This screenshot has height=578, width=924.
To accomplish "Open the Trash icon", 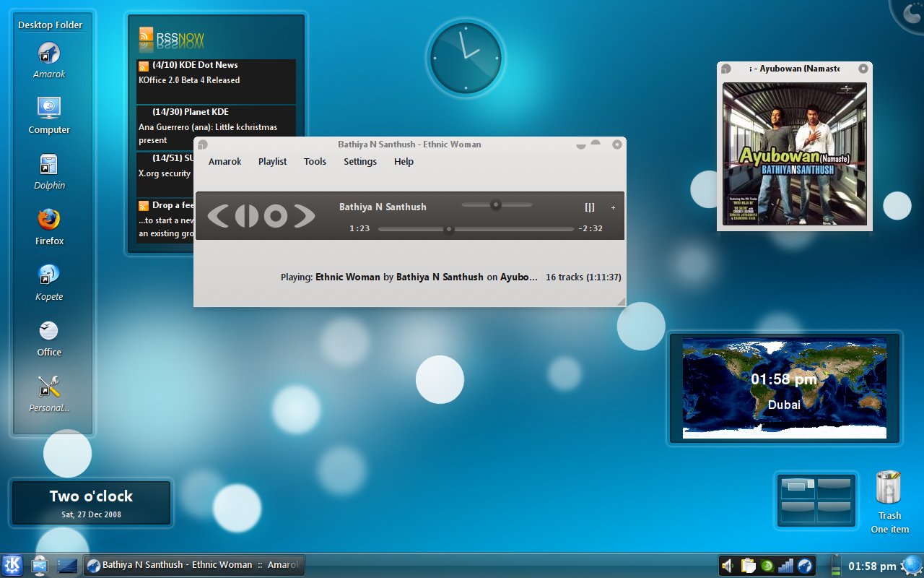I will (x=889, y=488).
